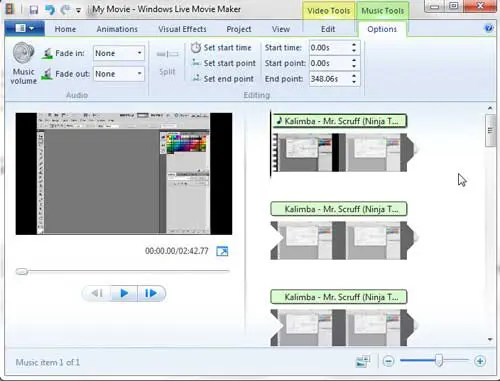Image resolution: width=500 pixels, height=381 pixels.
Task: Increase the End point value
Action: [x=354, y=76]
